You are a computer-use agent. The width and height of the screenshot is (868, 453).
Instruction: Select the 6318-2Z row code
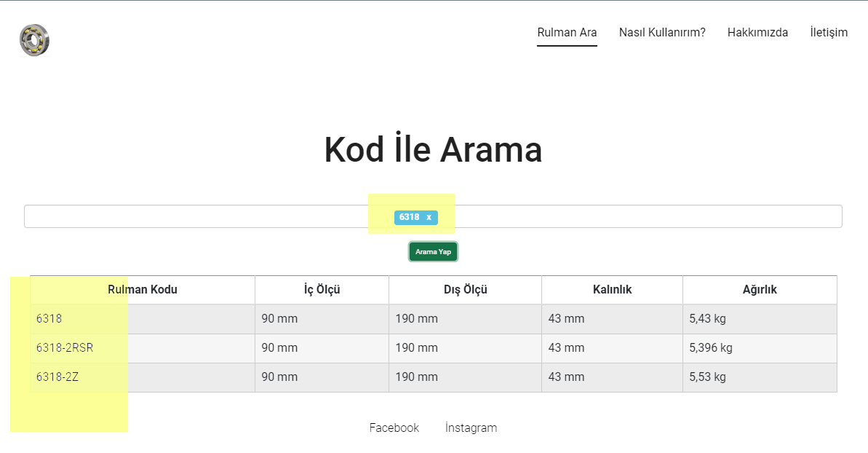coord(143,377)
